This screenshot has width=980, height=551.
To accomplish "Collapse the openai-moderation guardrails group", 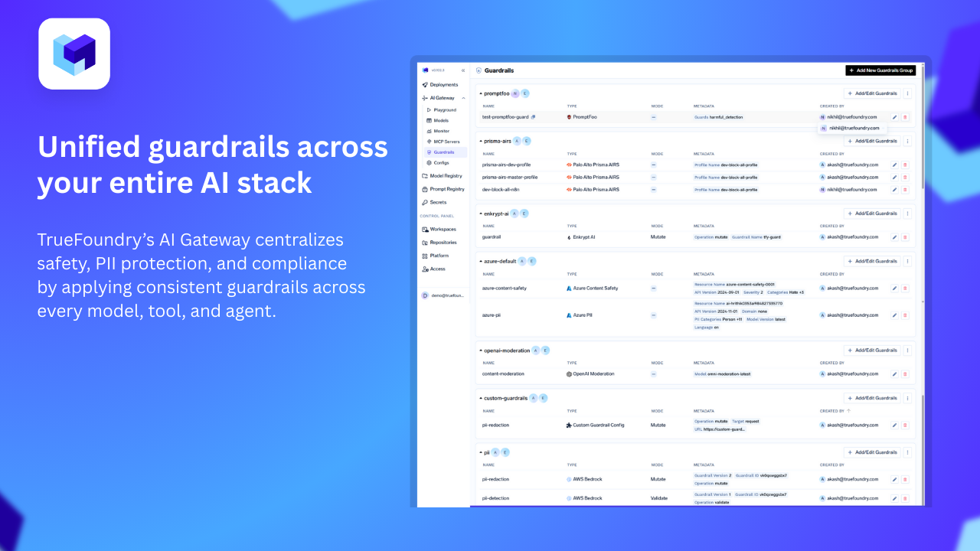I will 481,350.
